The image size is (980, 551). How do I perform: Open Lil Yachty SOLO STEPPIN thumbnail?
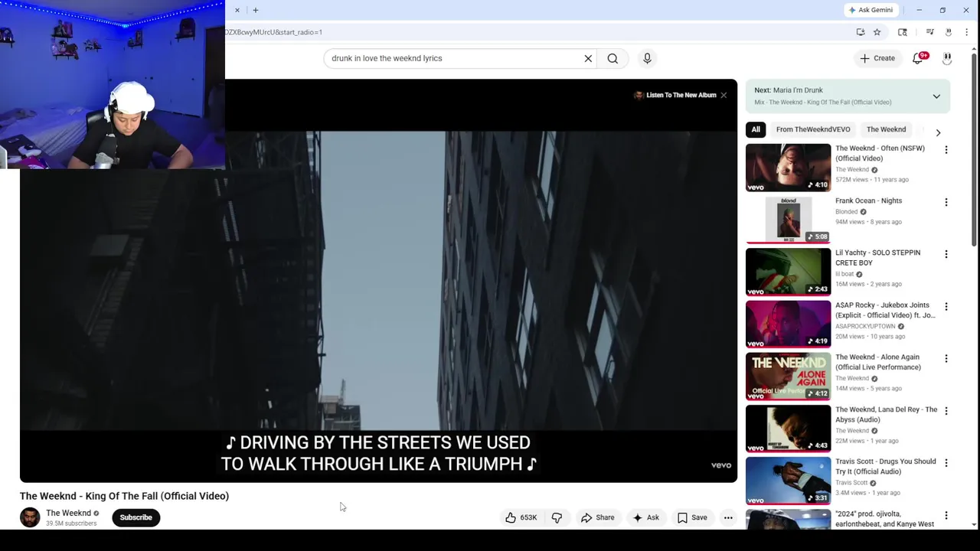[788, 272]
